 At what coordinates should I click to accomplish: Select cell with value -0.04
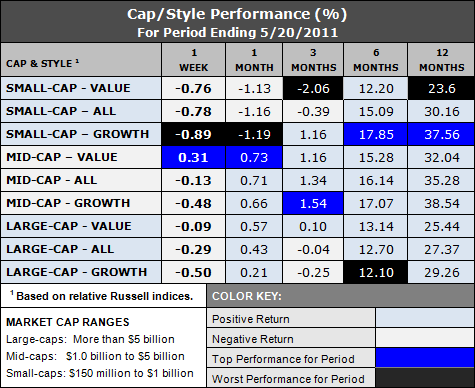[x=313, y=249]
